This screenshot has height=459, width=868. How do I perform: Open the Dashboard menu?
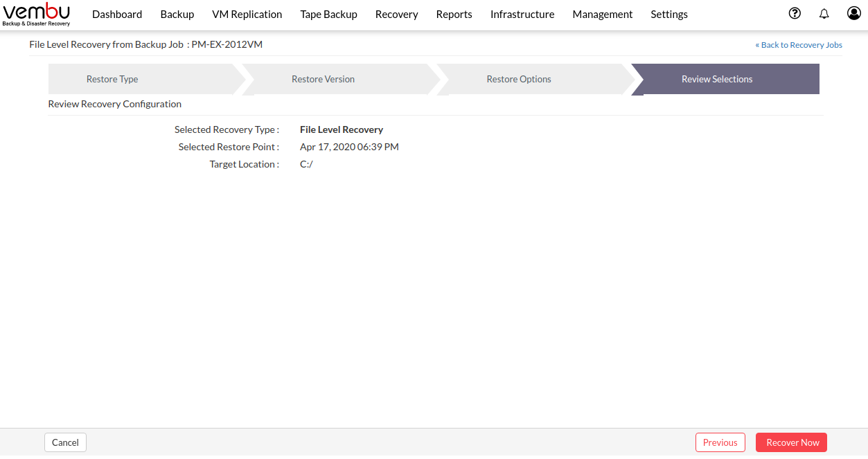coord(117,14)
